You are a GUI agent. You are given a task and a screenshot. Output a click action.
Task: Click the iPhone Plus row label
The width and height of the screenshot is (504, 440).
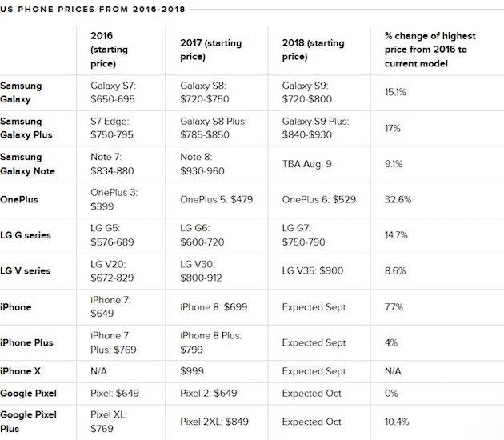26,342
